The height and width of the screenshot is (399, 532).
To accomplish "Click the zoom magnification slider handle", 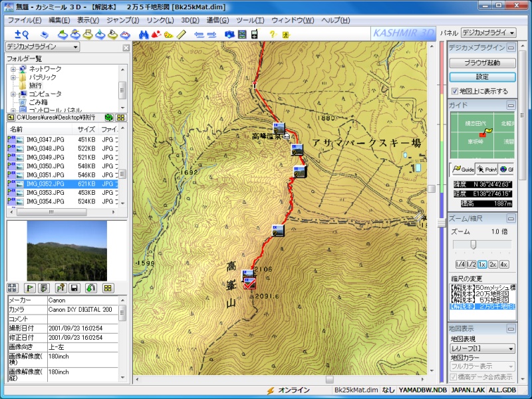I will click(473, 245).
